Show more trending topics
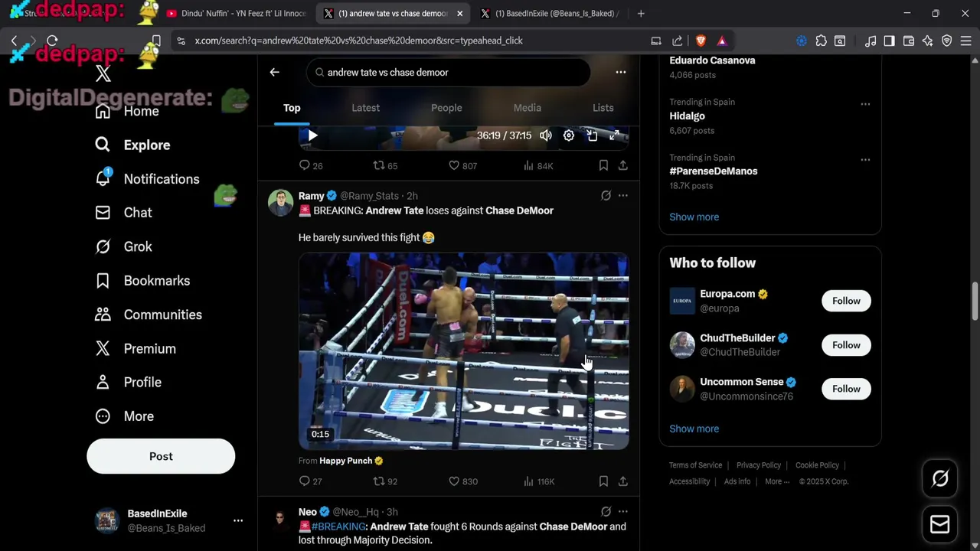980x551 pixels. [x=694, y=217]
